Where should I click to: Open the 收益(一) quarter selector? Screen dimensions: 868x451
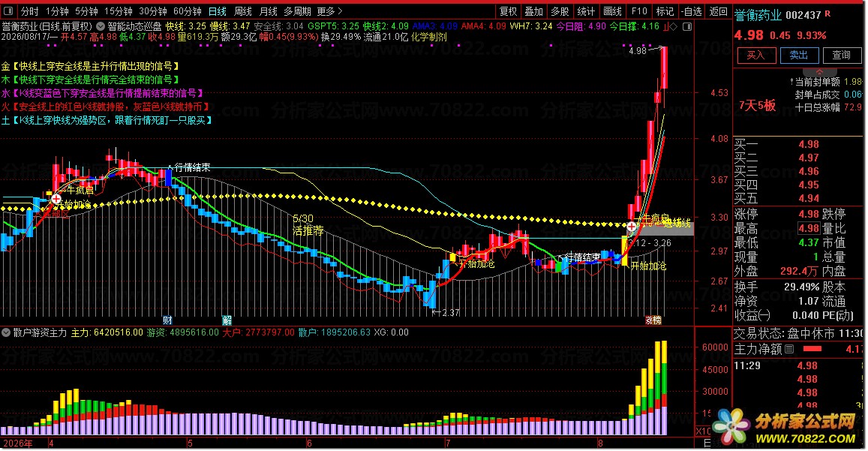click(x=752, y=315)
